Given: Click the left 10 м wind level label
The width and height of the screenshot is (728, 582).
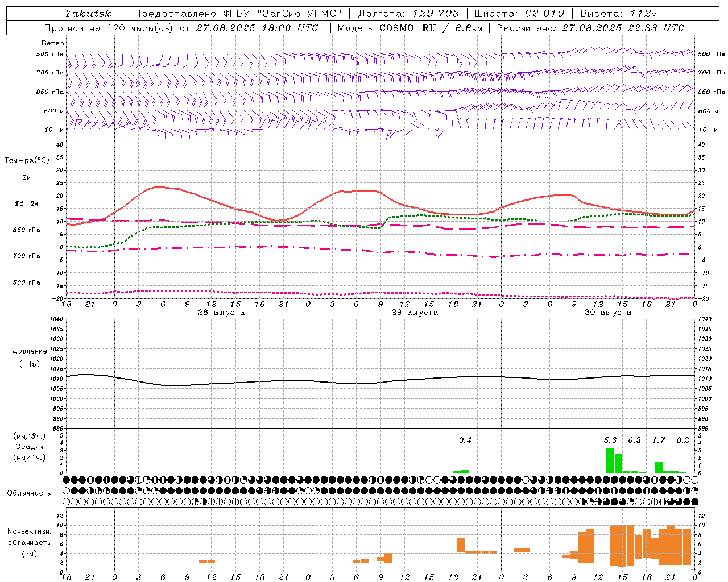Looking at the screenshot, I should pos(55,130).
